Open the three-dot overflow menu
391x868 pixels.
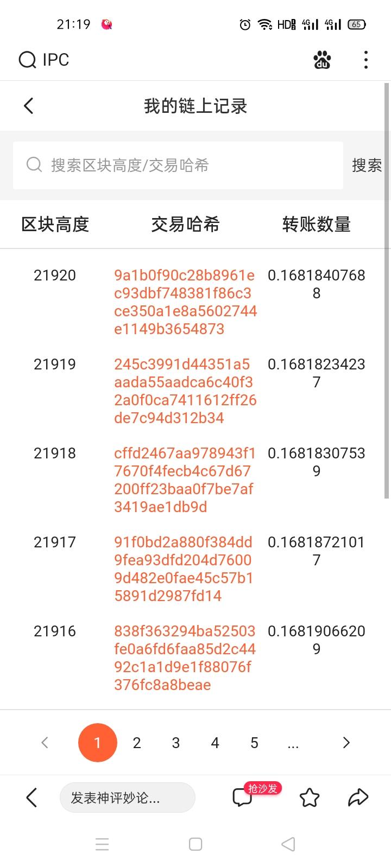(365, 60)
